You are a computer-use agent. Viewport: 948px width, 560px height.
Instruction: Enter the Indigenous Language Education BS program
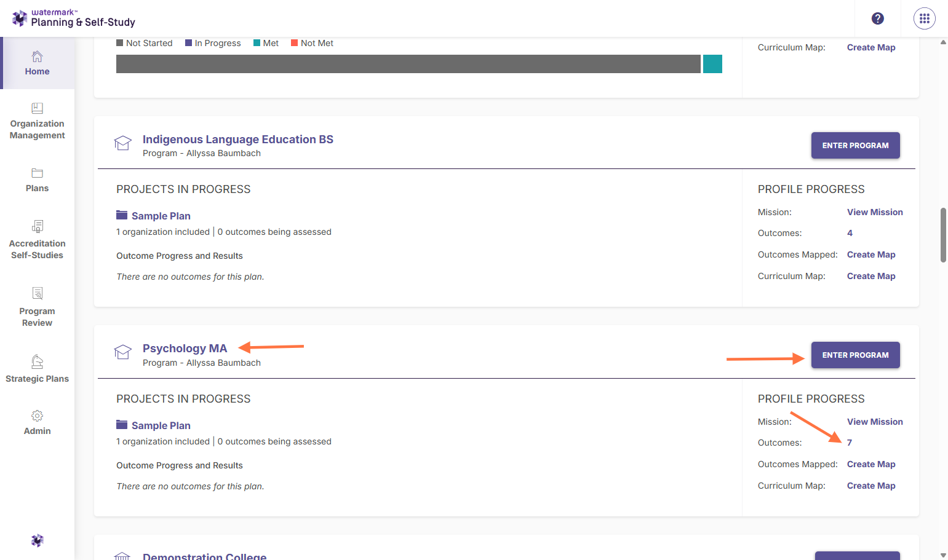coord(855,145)
